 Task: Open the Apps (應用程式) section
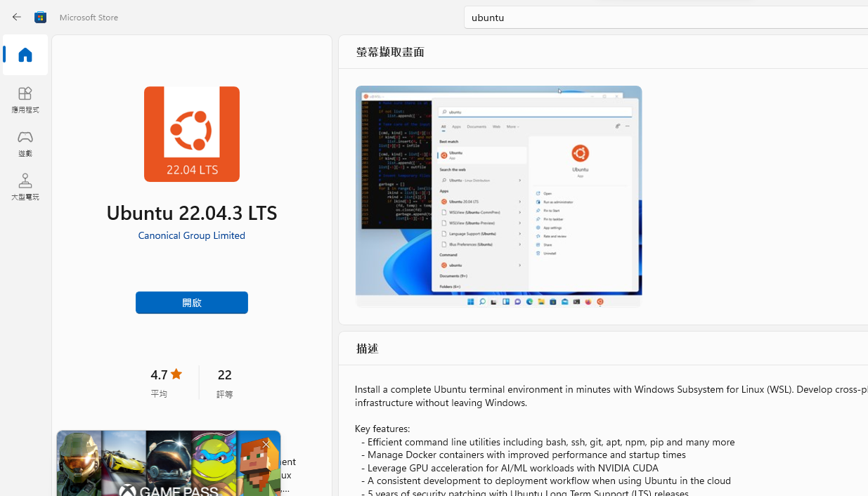point(25,100)
